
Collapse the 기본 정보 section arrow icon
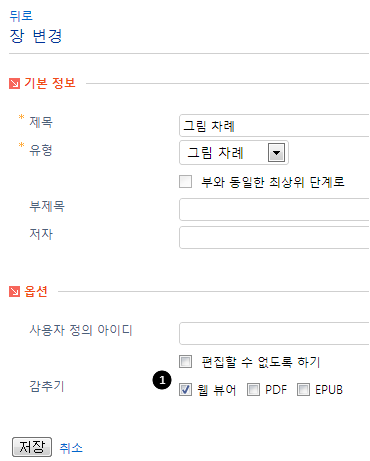14,83
